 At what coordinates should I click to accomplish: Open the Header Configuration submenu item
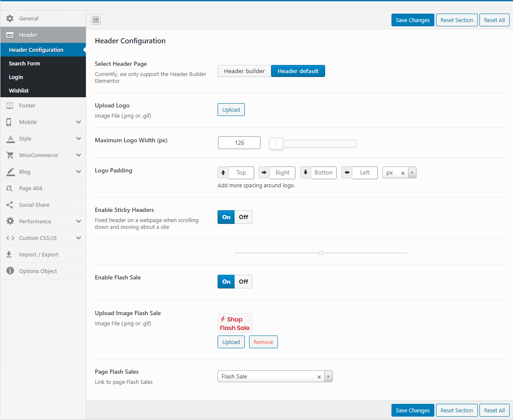(x=43, y=50)
